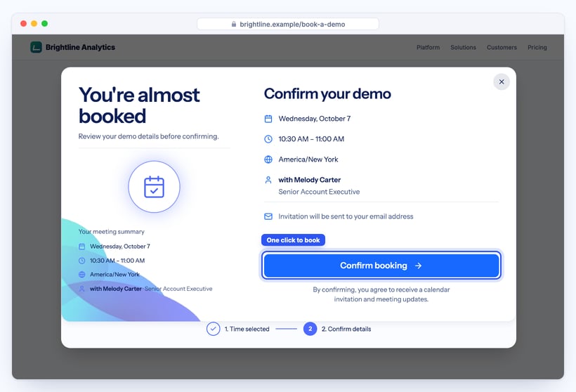Click the Brightline Analytics logo icon

(x=36, y=47)
